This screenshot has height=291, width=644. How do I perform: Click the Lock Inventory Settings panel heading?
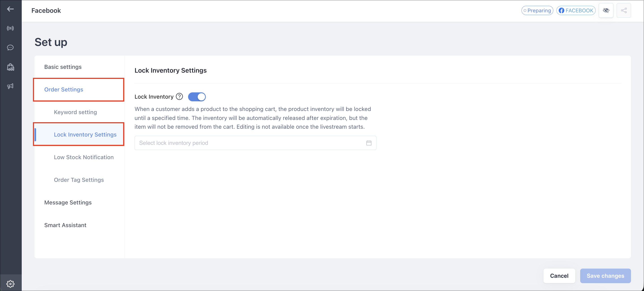[x=170, y=71]
